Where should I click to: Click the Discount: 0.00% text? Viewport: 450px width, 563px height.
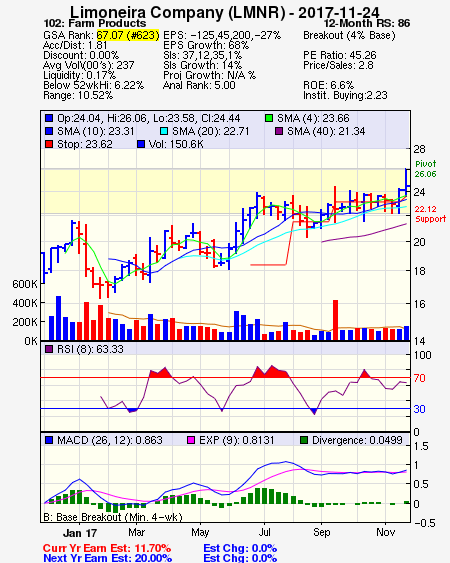(81, 55)
